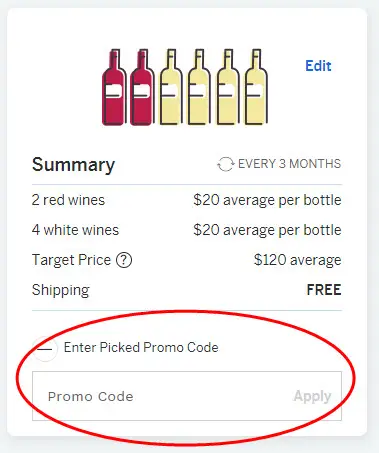The image size is (379, 453).
Task: Click the first white wine bottle icon
Action: [x=171, y=87]
